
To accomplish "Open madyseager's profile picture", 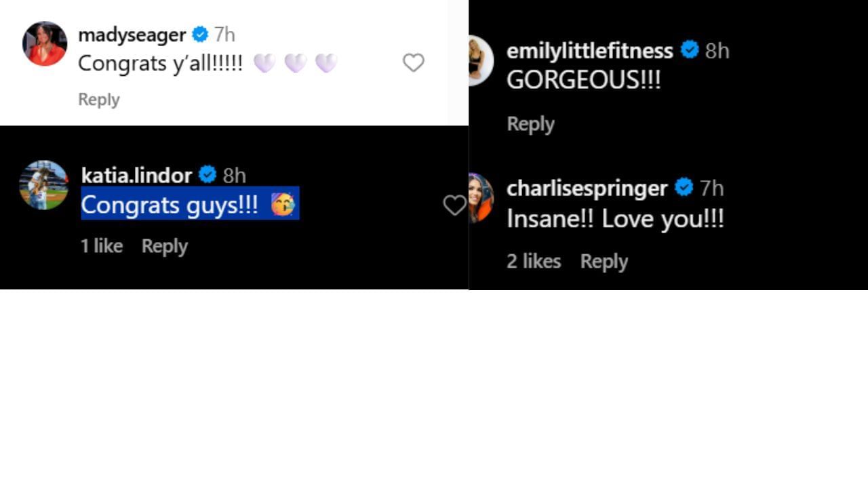I will click(45, 43).
